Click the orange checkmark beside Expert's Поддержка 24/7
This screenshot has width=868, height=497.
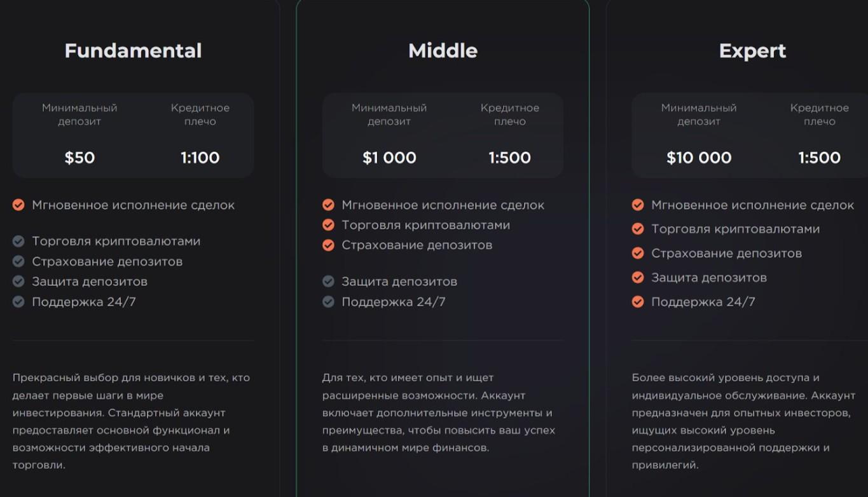click(638, 301)
